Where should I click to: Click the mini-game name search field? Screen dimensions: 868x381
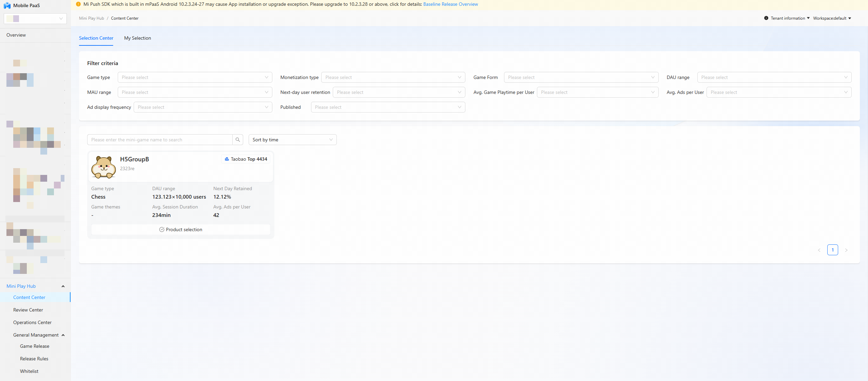pyautogui.click(x=160, y=140)
